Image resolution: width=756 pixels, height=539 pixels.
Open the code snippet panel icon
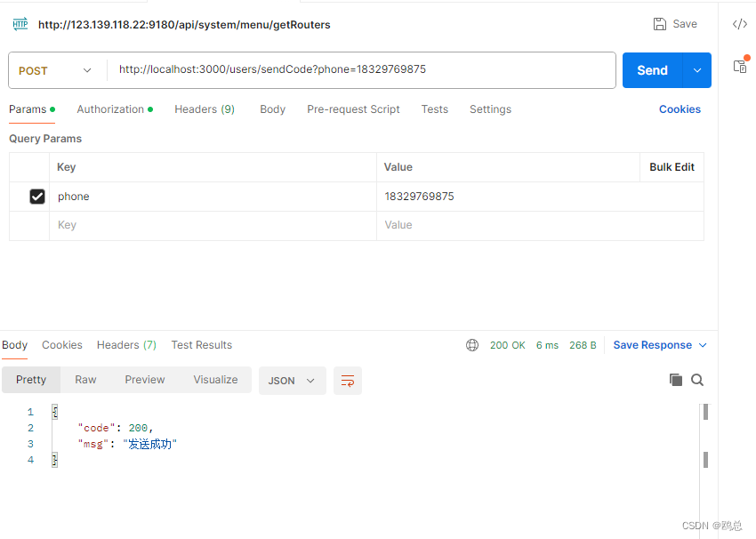pyautogui.click(x=740, y=24)
